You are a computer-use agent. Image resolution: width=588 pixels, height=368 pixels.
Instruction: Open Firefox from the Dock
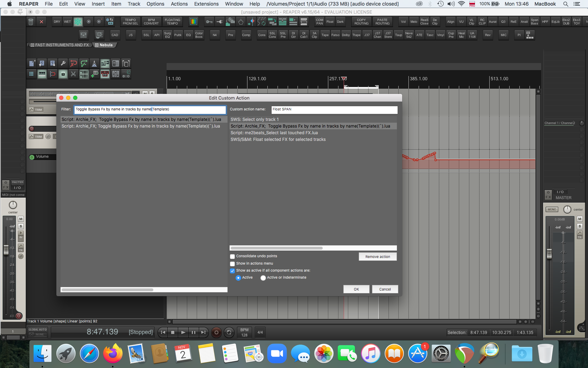pos(113,353)
